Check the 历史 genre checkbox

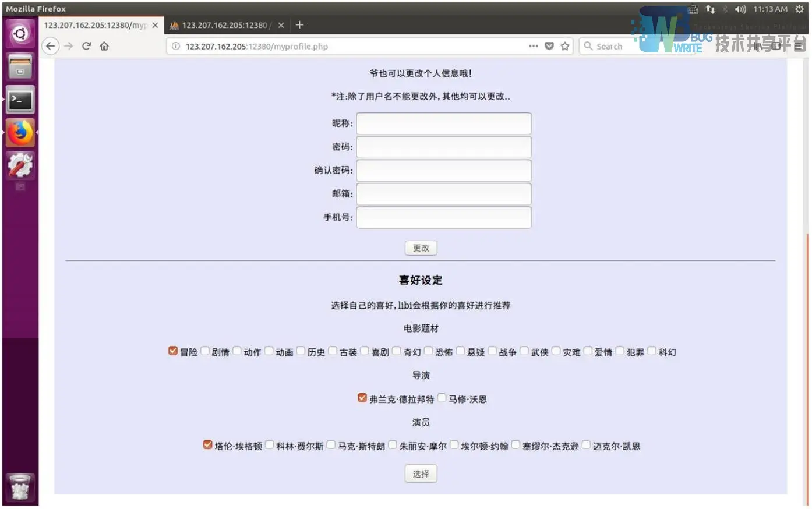(301, 351)
